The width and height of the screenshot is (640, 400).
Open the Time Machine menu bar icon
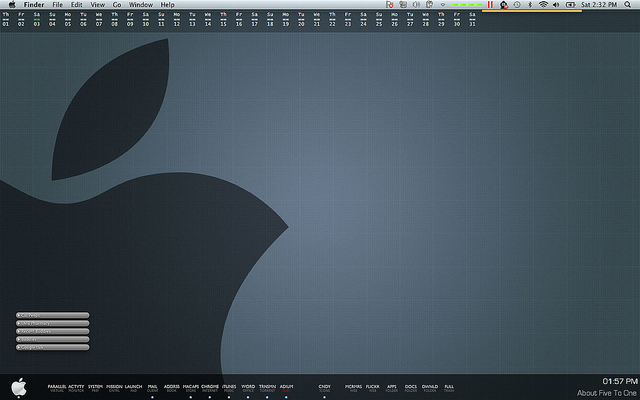[x=517, y=4]
